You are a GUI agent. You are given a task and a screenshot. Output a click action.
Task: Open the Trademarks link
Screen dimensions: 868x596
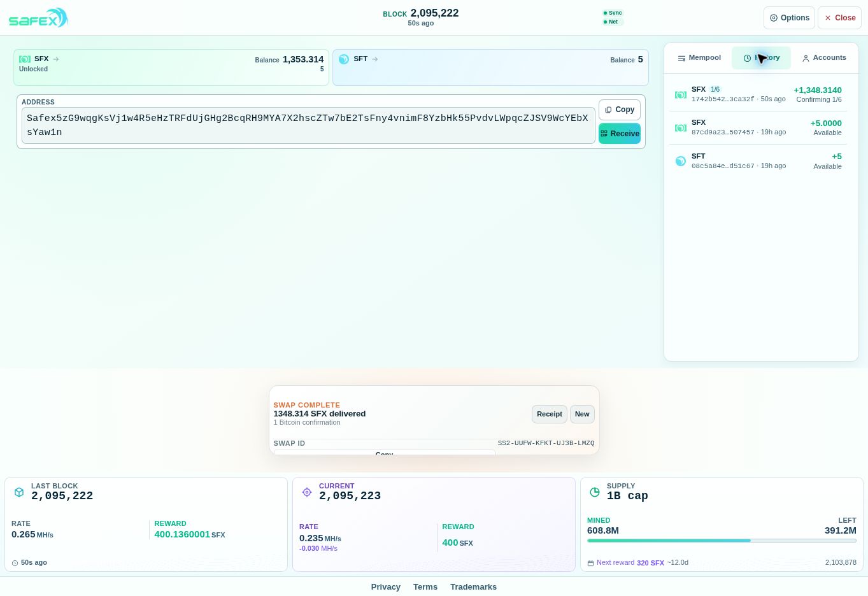(x=473, y=587)
